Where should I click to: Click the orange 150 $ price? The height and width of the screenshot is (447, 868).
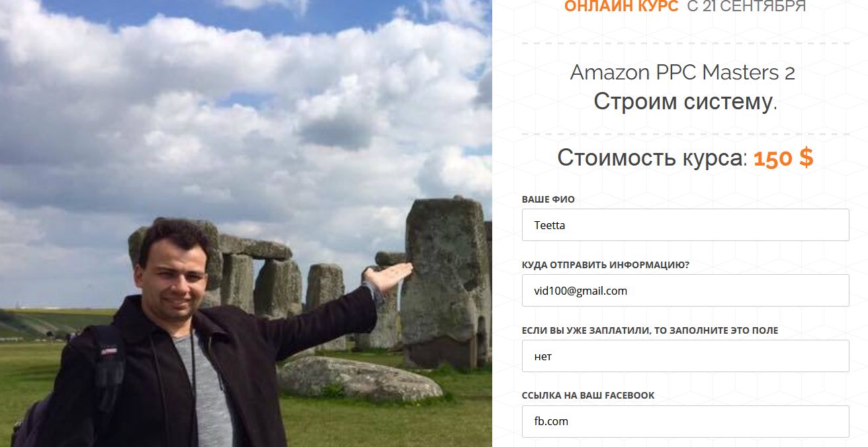click(x=783, y=158)
